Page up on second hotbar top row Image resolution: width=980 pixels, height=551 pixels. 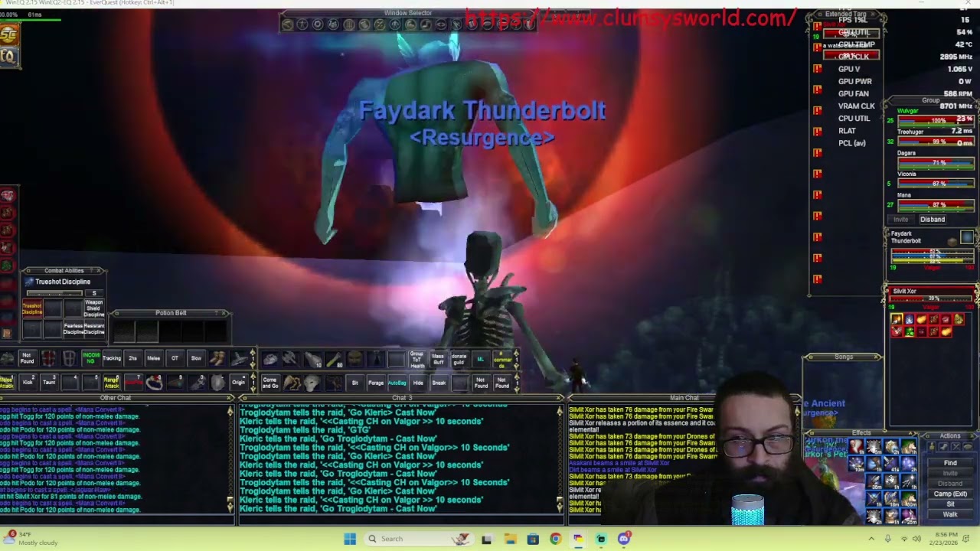(x=517, y=353)
